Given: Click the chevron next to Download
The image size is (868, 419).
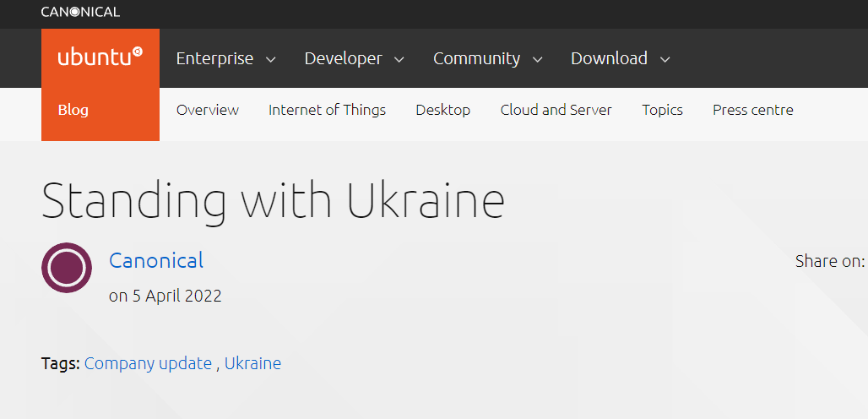Looking at the screenshot, I should 665,59.
